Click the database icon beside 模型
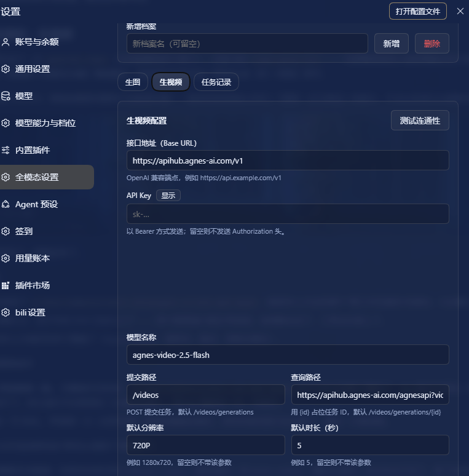Screen dimensions: 469x476 coord(6,96)
